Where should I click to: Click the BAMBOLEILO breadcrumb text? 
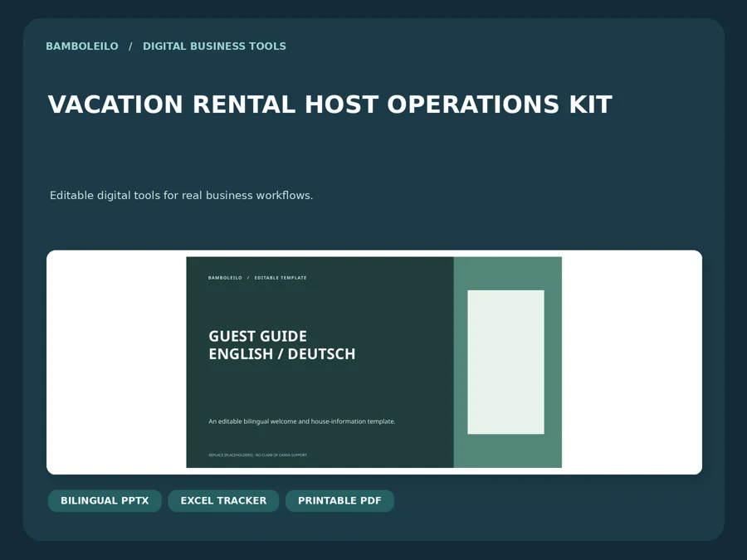(x=82, y=46)
